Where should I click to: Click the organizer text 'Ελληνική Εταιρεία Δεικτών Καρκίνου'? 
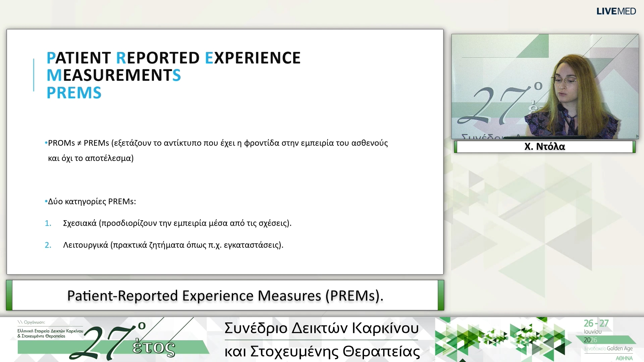(x=50, y=331)
